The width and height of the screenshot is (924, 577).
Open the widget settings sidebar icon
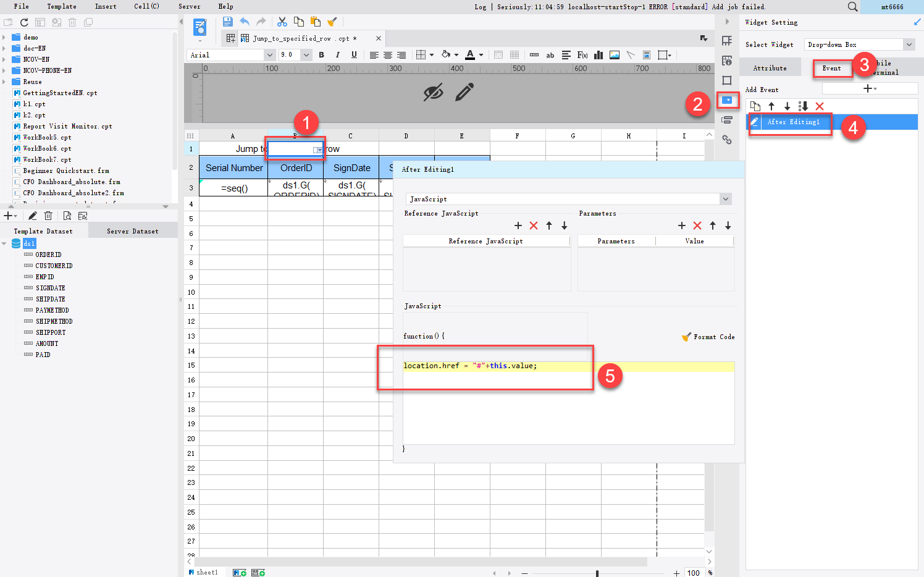pyautogui.click(x=728, y=100)
